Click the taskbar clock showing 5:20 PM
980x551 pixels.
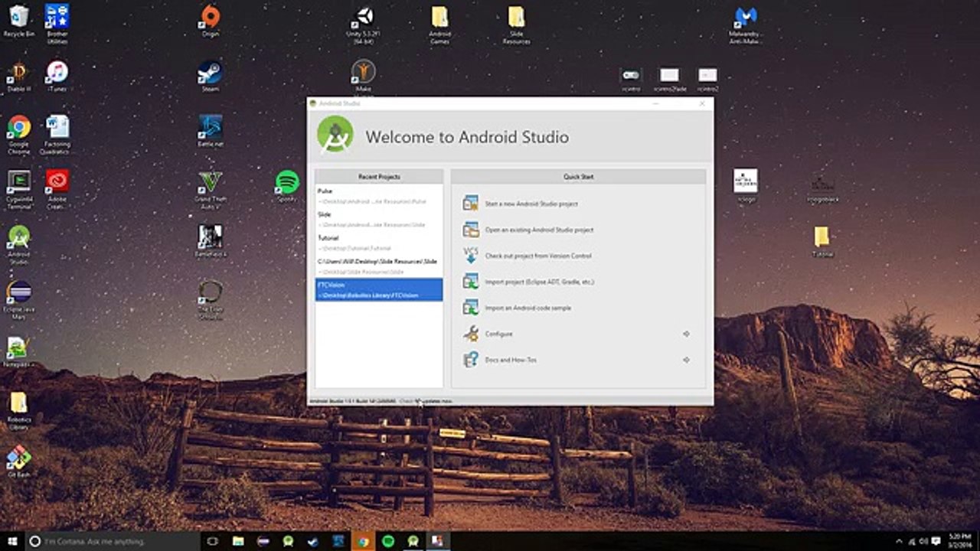960,541
